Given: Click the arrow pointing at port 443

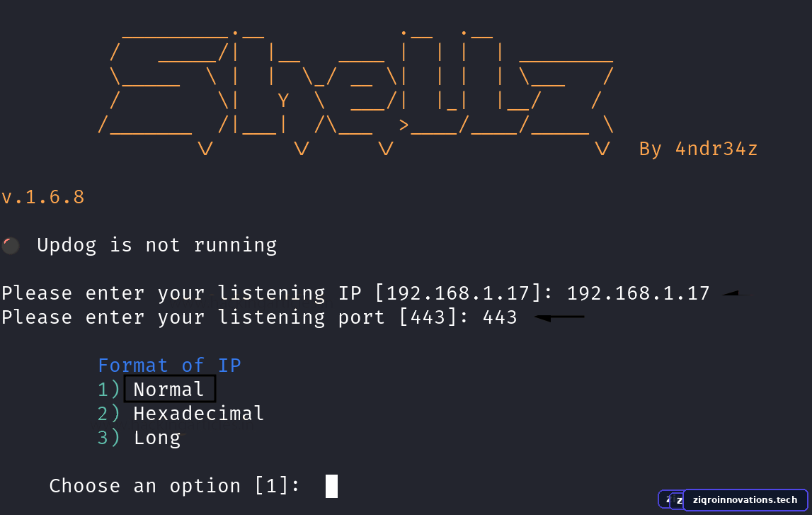Looking at the screenshot, I should pyautogui.click(x=559, y=317).
